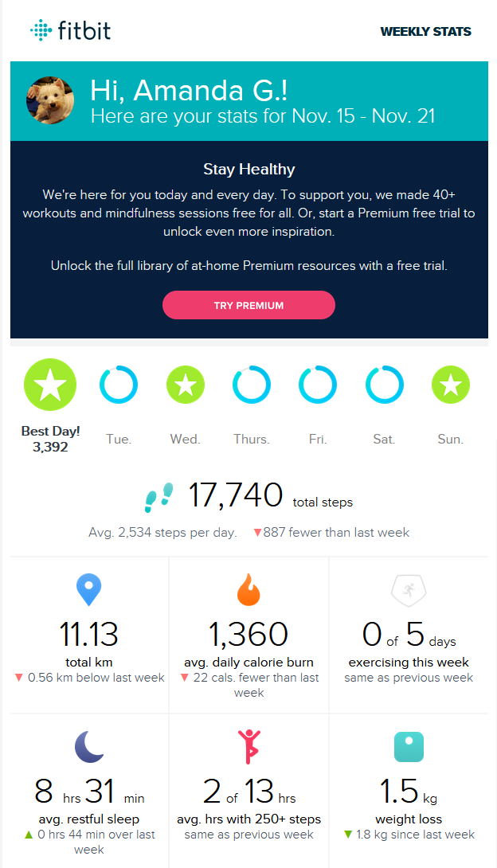Click the purple moon sleep icon

click(x=88, y=747)
